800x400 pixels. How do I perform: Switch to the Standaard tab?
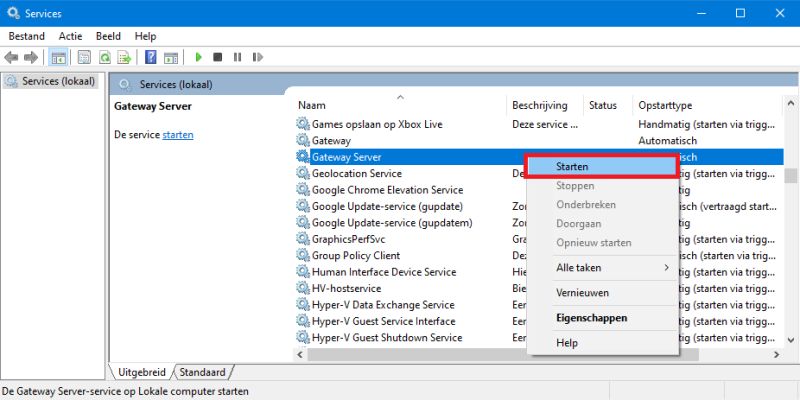[203, 372]
